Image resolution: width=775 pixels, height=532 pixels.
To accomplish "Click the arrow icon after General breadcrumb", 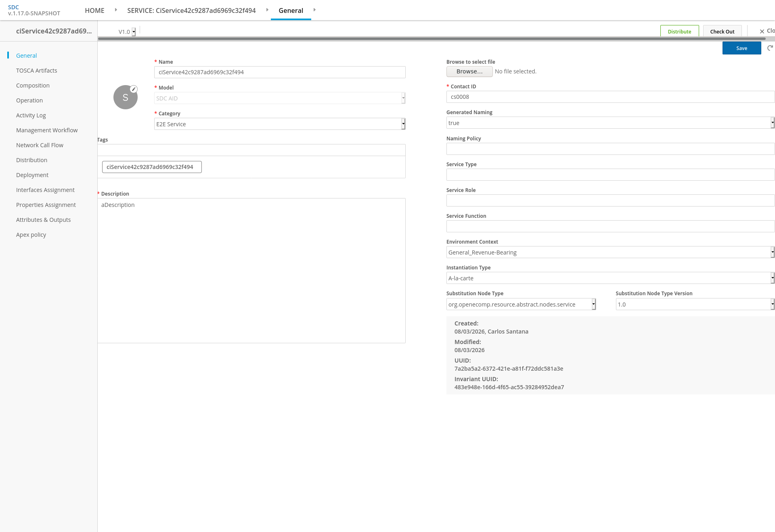I will click(314, 10).
